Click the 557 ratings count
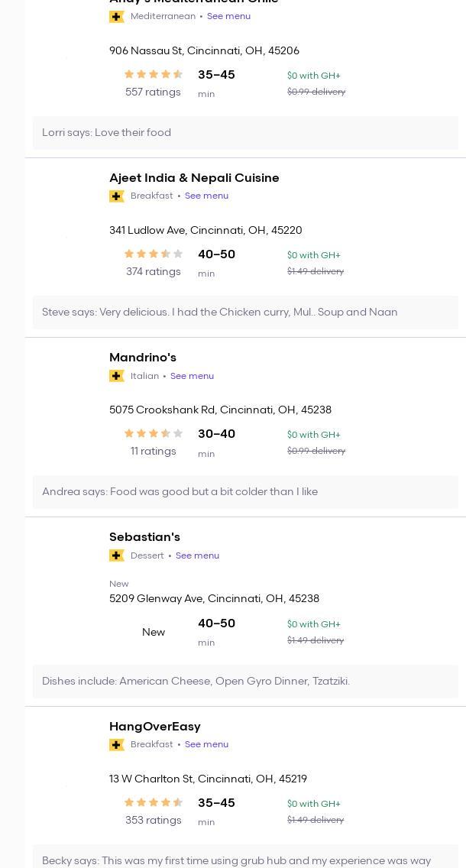The width and height of the screenshot is (466, 868). 153,92
